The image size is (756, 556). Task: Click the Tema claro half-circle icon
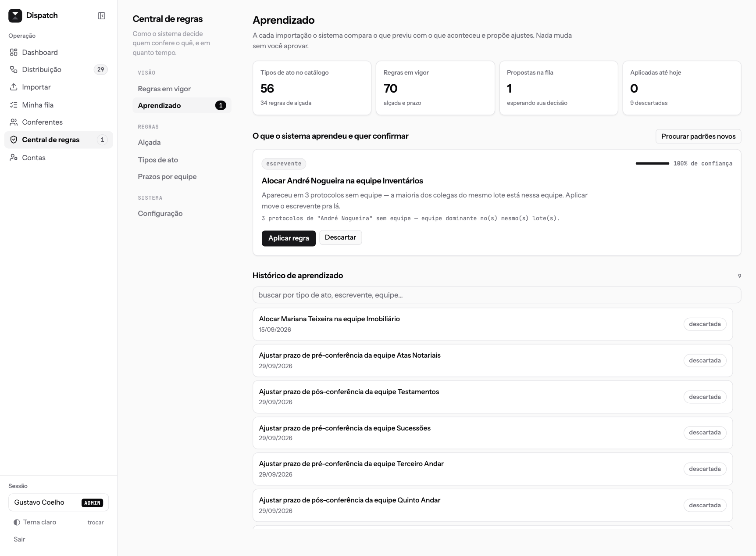click(17, 522)
